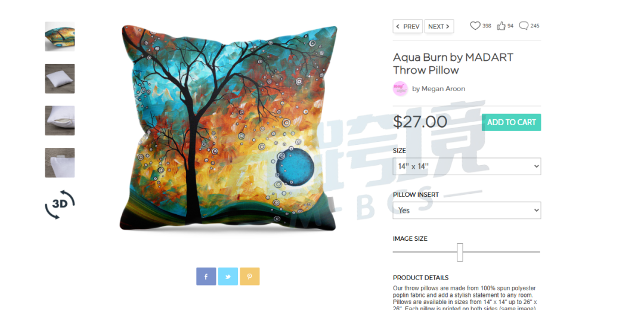This screenshot has width=644, height=310.
Task: Go to previous product with PREV
Action: click(x=407, y=26)
